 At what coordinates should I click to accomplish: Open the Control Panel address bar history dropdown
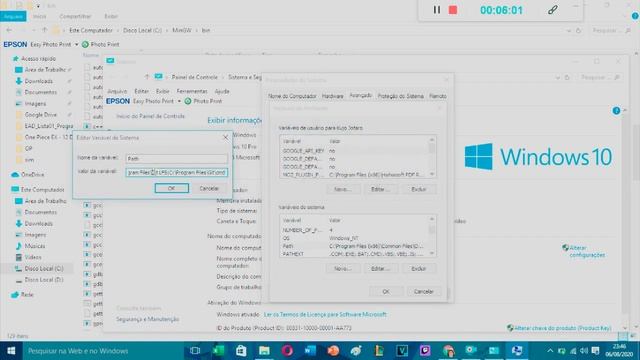pos(558,78)
